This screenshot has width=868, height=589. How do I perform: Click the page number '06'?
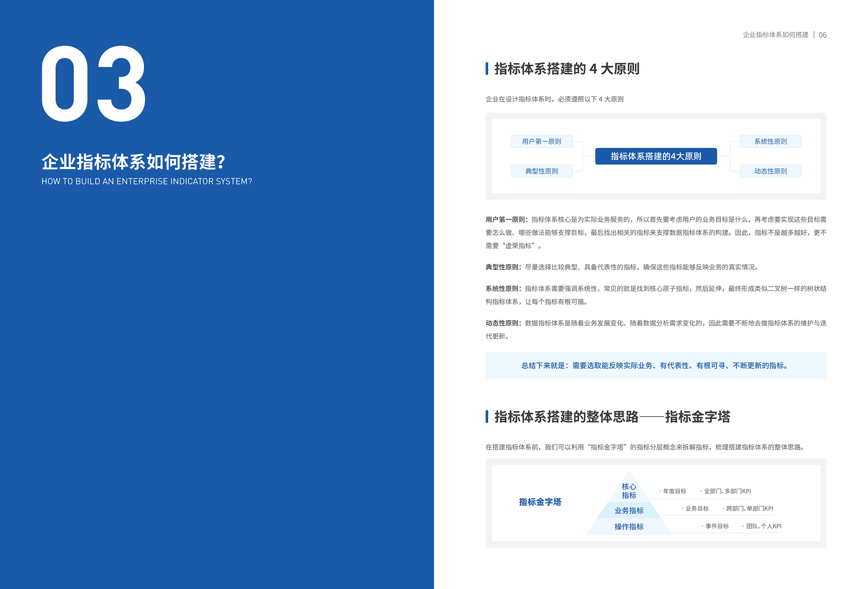coord(823,35)
